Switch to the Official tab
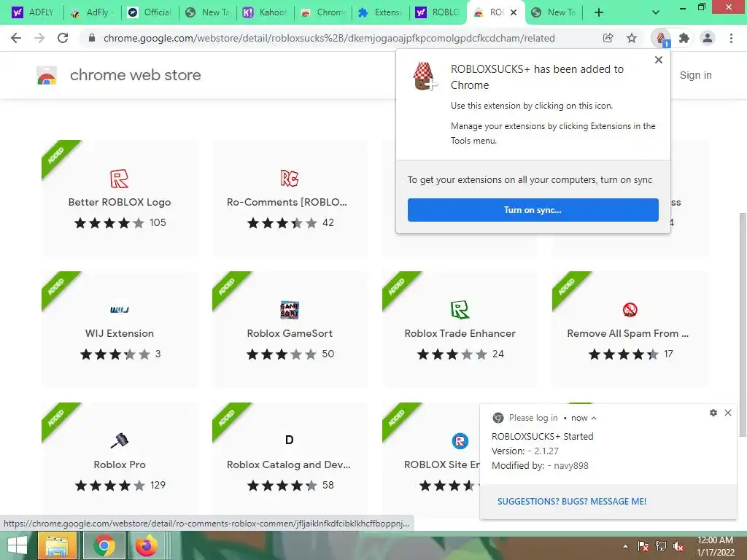Viewport: 747px width, 560px height. coord(150,12)
